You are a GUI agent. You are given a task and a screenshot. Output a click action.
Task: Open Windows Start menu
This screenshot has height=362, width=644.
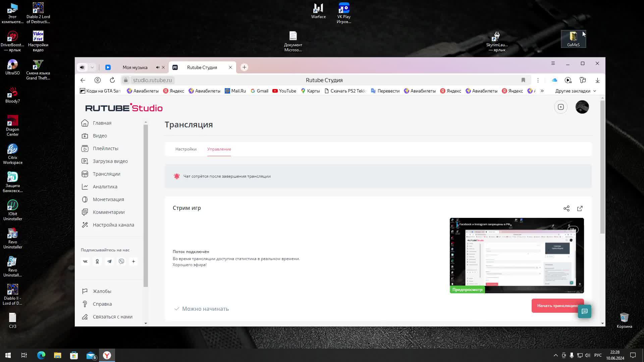8,355
